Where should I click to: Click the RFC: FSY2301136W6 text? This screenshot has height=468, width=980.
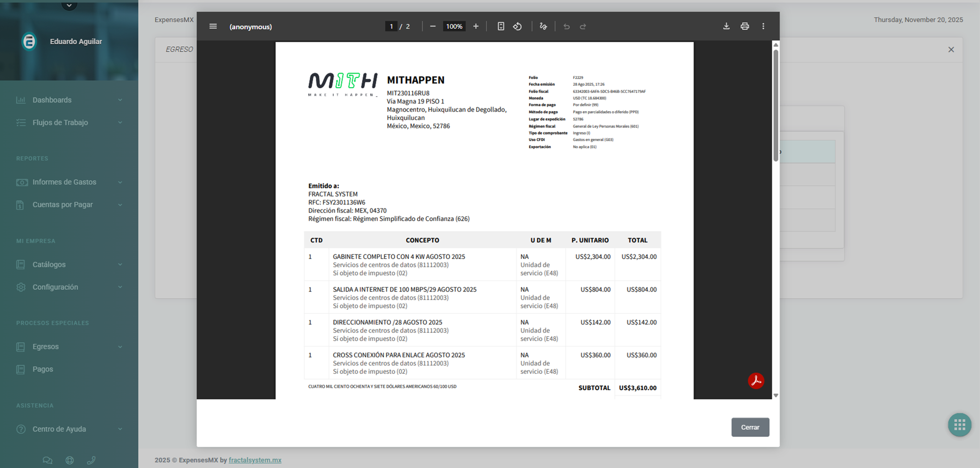336,202
